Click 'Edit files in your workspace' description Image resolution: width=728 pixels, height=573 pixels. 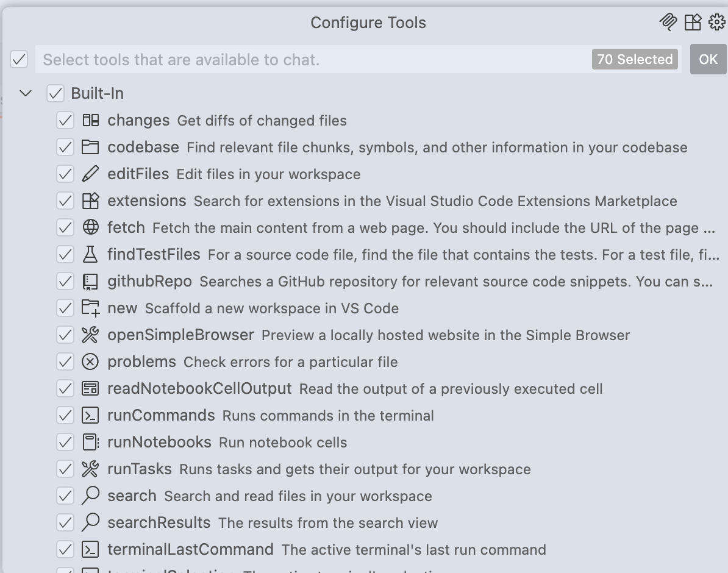click(268, 174)
